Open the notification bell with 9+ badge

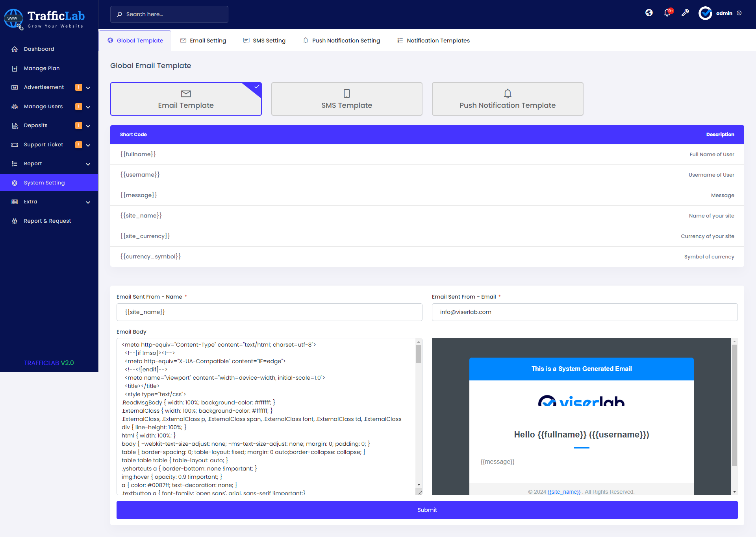(667, 13)
